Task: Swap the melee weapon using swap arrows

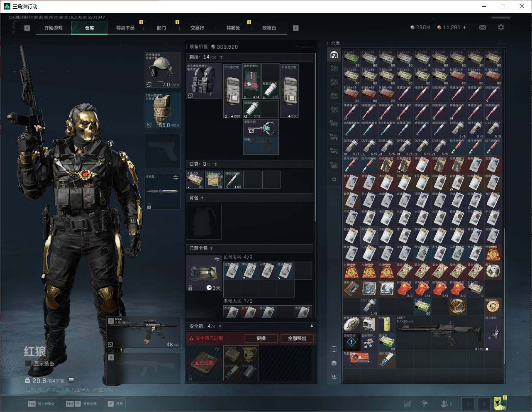Action: point(176,177)
